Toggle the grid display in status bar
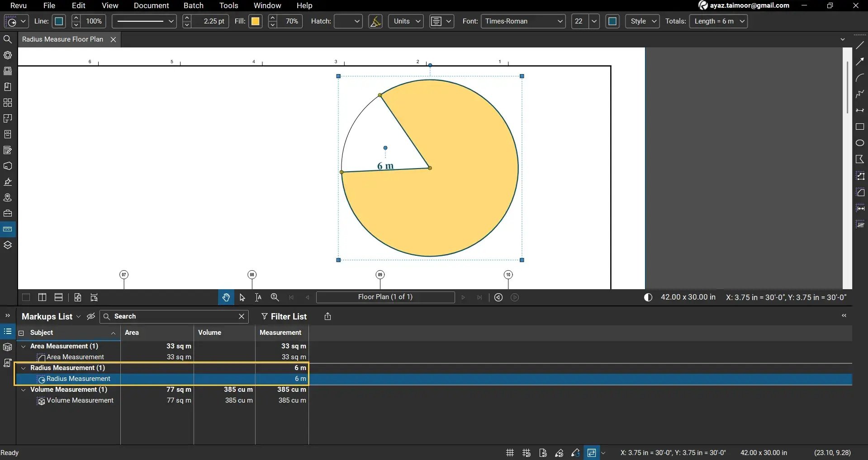 (x=510, y=453)
